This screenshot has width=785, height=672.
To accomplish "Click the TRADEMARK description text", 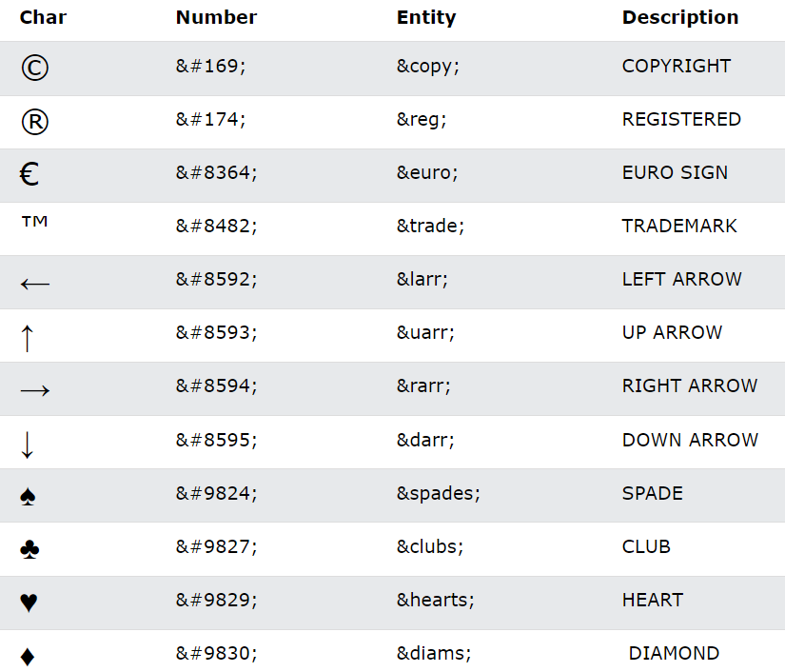I will click(679, 227).
